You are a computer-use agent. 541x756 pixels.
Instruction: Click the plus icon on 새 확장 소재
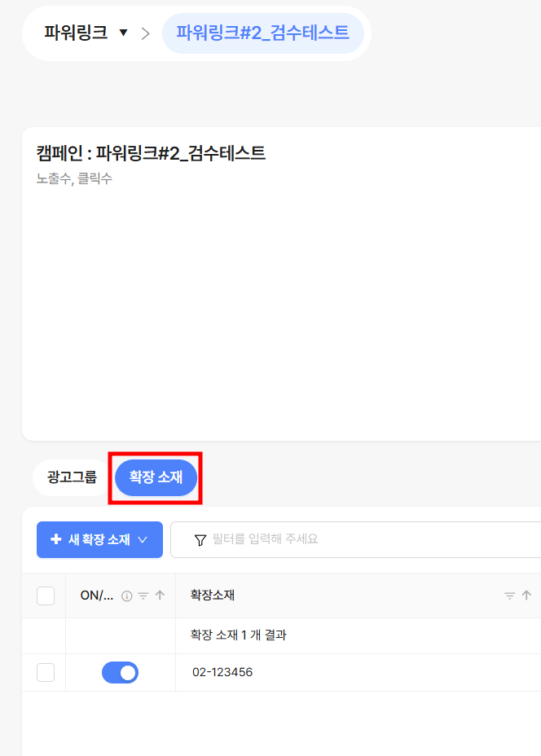tap(56, 539)
